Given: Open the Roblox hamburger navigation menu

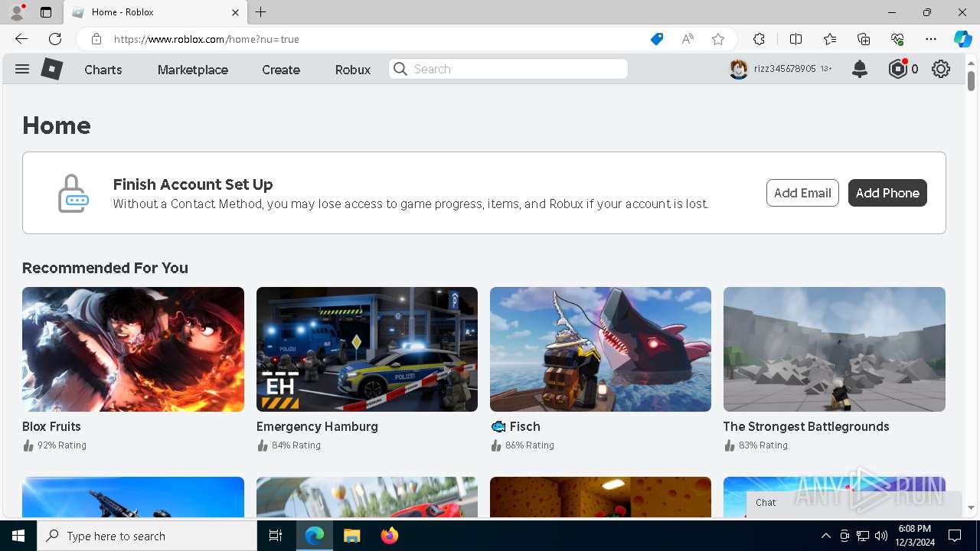Looking at the screenshot, I should [22, 69].
